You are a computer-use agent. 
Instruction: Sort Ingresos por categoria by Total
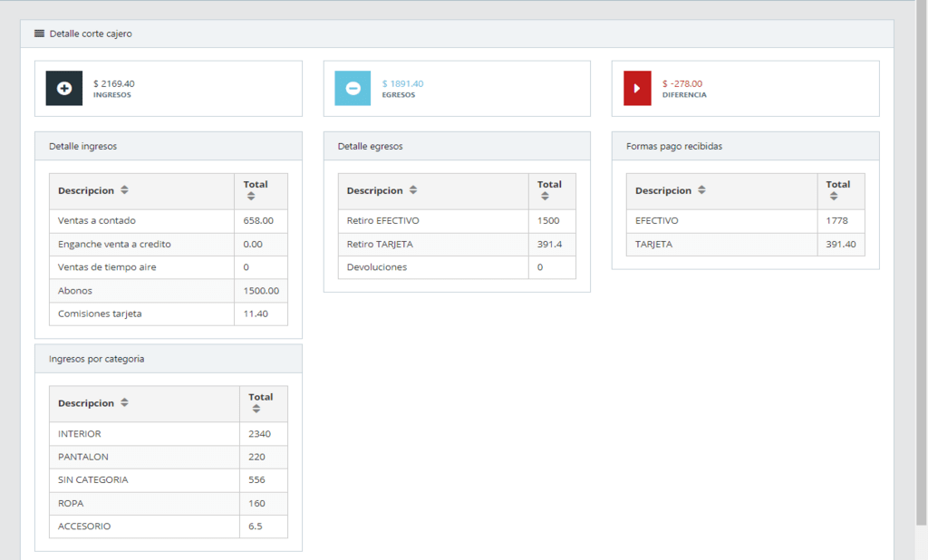(256, 409)
